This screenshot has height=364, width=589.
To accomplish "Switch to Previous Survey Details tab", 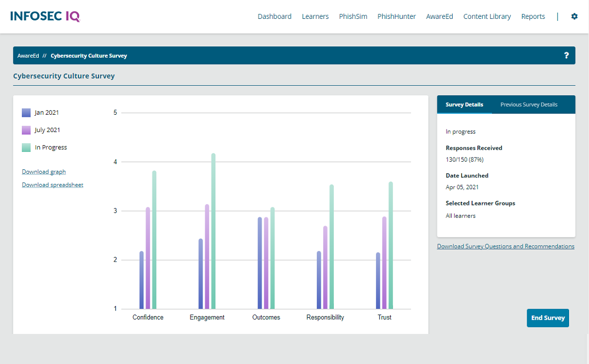I will [528, 105].
